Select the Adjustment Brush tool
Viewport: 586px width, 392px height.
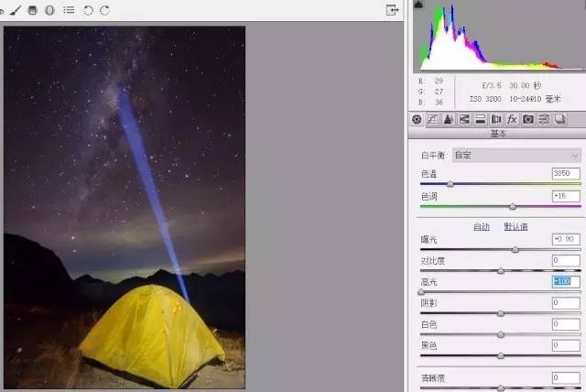click(16, 10)
